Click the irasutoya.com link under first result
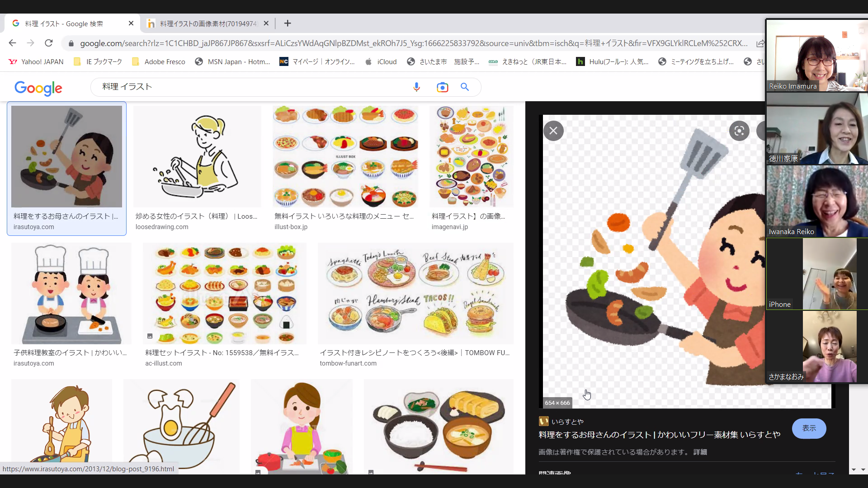Image resolution: width=868 pixels, height=488 pixels. (33, 227)
